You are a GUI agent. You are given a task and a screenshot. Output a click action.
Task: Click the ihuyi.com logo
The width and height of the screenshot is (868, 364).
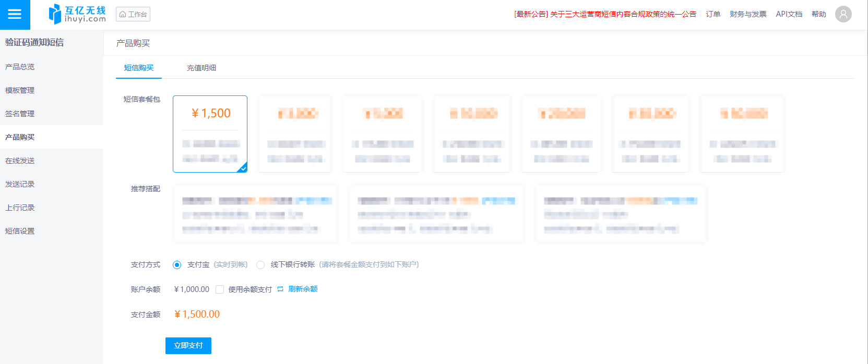77,14
